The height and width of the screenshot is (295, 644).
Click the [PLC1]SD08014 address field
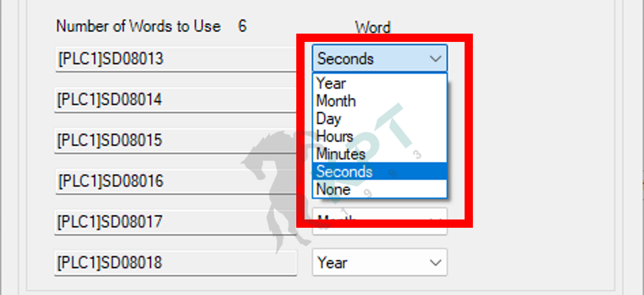[x=176, y=100]
